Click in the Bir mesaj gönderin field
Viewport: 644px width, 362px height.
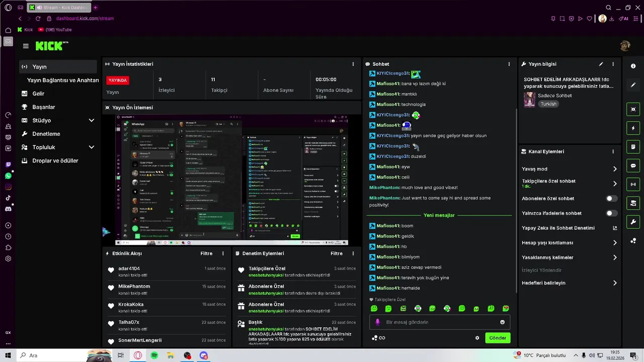pyautogui.click(x=440, y=322)
